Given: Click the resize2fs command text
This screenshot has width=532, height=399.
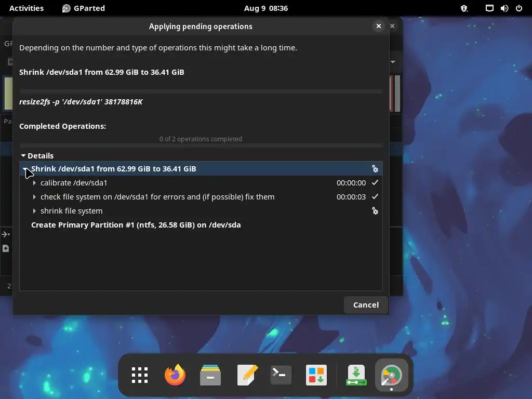Looking at the screenshot, I should 81,102.
